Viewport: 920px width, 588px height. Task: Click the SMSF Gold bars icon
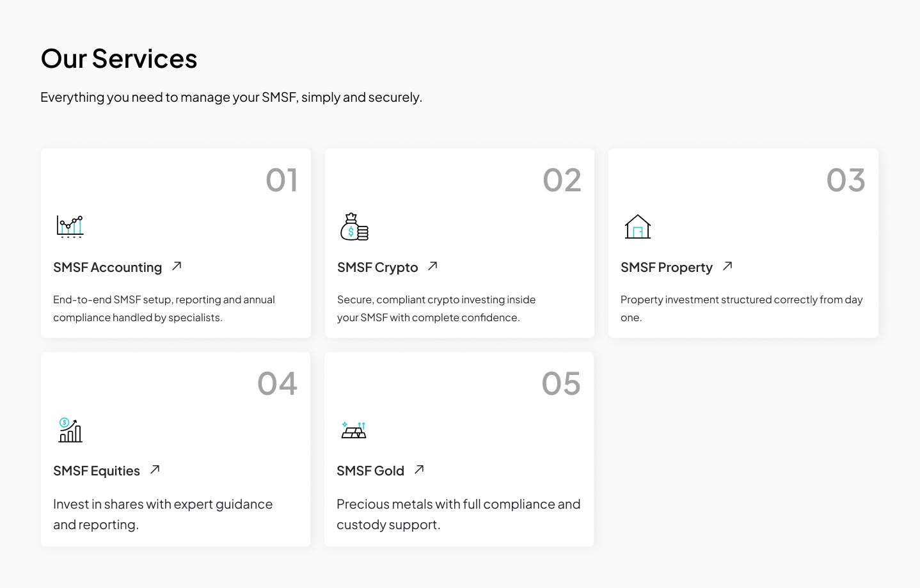(354, 430)
